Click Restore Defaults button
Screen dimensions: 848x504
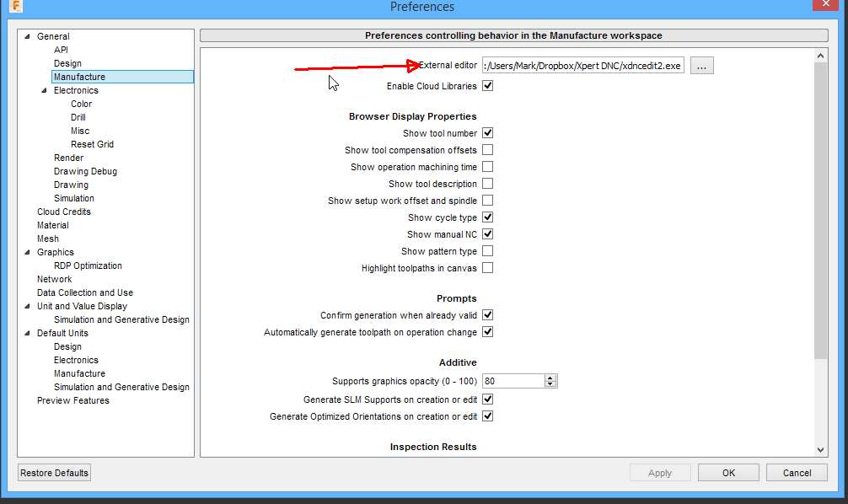pyautogui.click(x=54, y=473)
